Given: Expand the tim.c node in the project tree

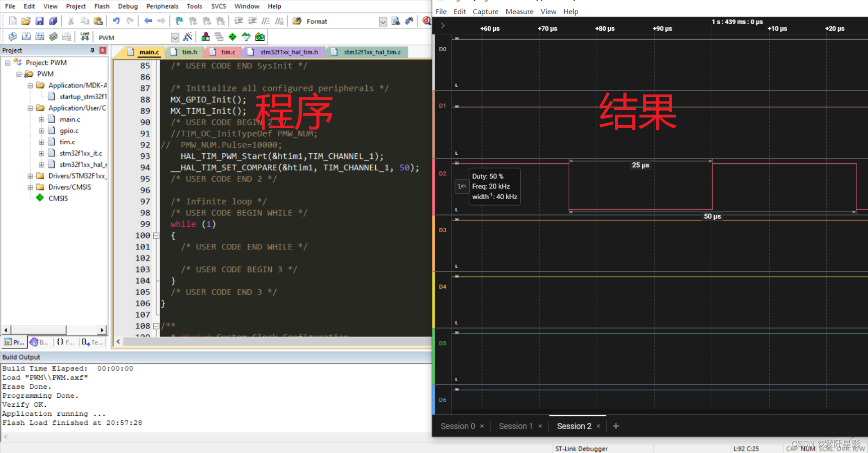Looking at the screenshot, I should coord(42,142).
